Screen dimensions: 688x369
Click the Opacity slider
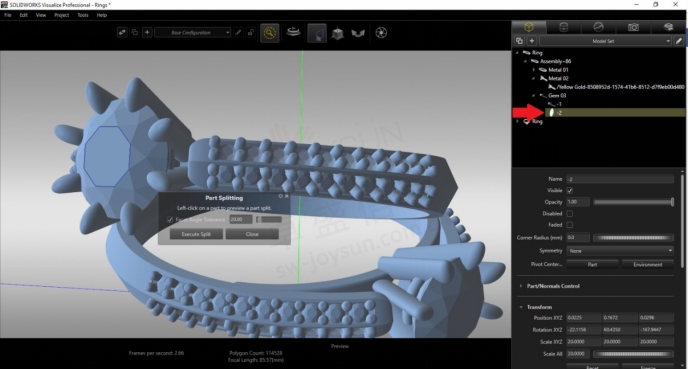[x=633, y=202]
